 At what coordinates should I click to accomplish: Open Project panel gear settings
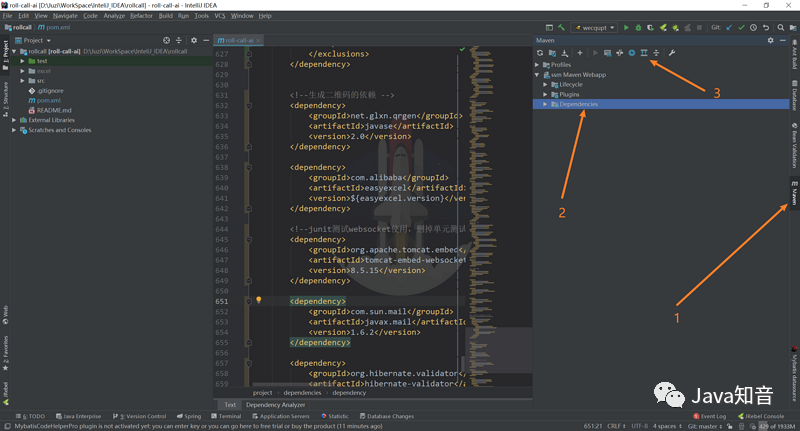pos(194,40)
